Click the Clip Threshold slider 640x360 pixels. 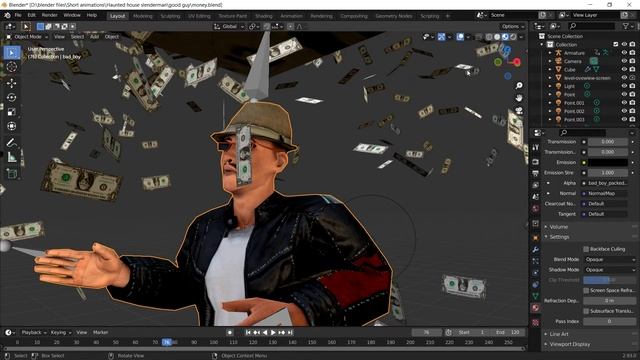point(609,280)
